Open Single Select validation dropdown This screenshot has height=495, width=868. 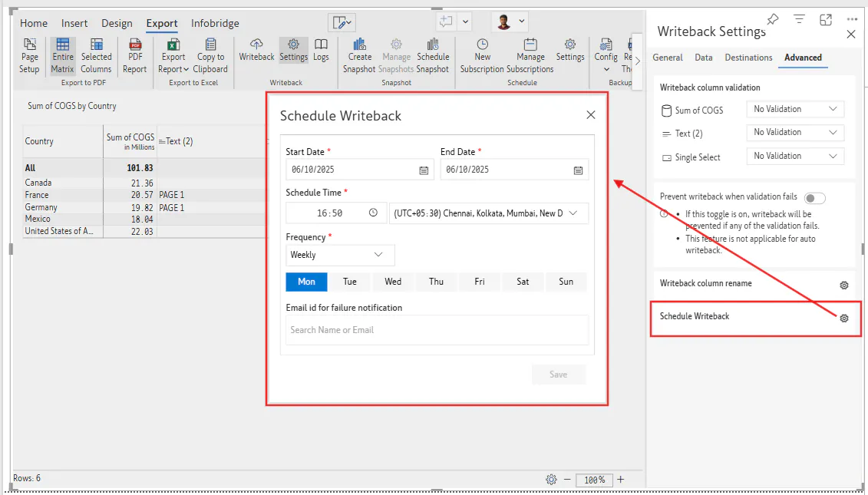pos(795,156)
